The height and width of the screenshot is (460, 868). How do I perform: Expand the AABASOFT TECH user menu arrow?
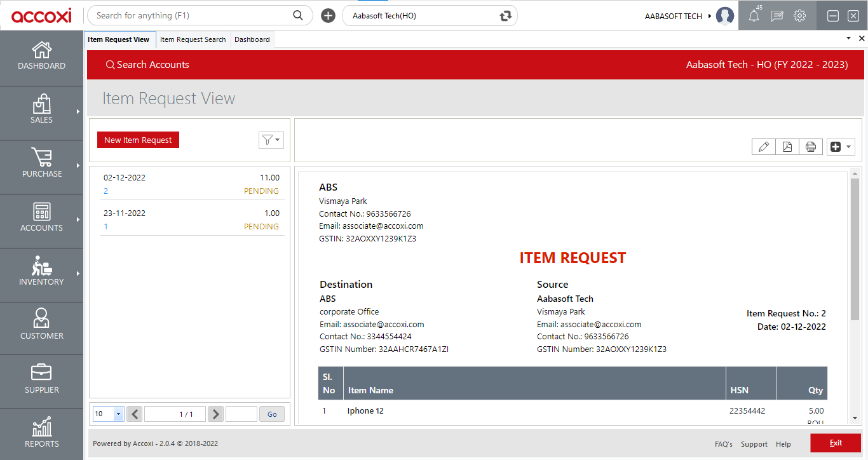710,16
